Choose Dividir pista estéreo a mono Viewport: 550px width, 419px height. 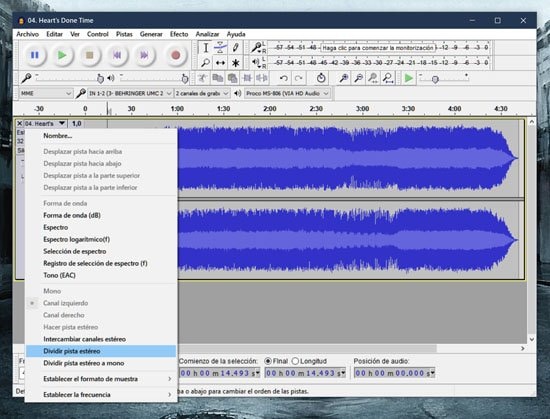click(x=101, y=363)
